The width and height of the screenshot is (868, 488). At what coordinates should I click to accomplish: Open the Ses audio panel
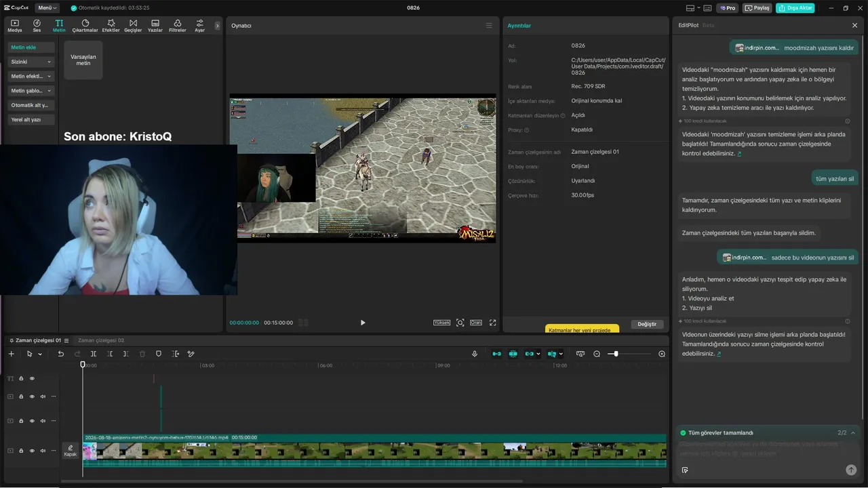point(37,26)
